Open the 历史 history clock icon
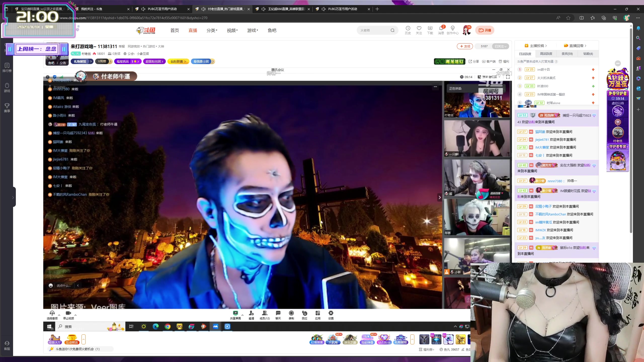The width and height of the screenshot is (644, 362). click(408, 28)
